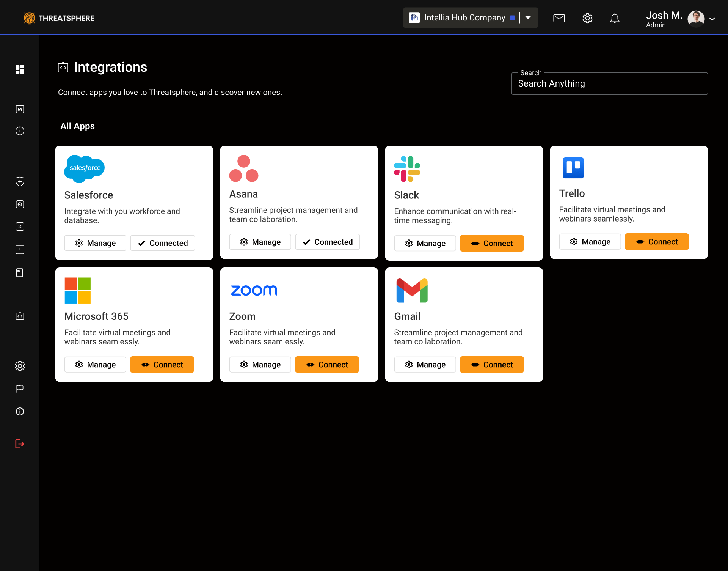Viewport: 728px width, 571px height.
Task: Click the mail envelope icon in header
Action: pyautogui.click(x=559, y=18)
